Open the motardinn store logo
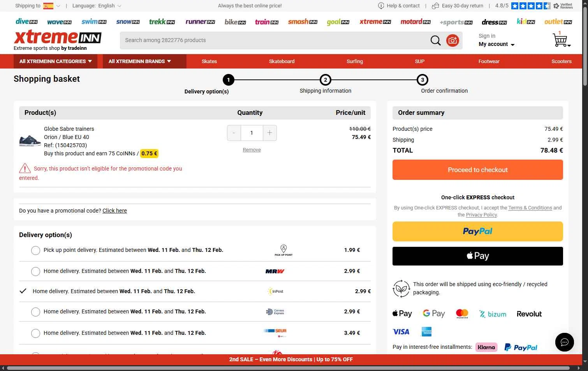 coord(415,22)
